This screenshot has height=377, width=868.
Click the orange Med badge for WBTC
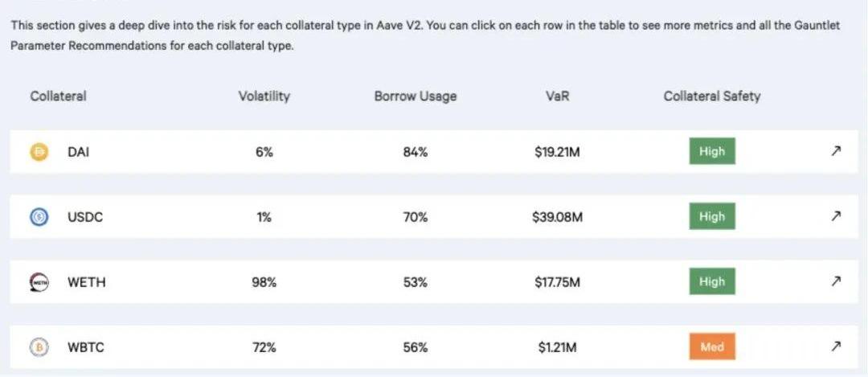click(x=711, y=347)
